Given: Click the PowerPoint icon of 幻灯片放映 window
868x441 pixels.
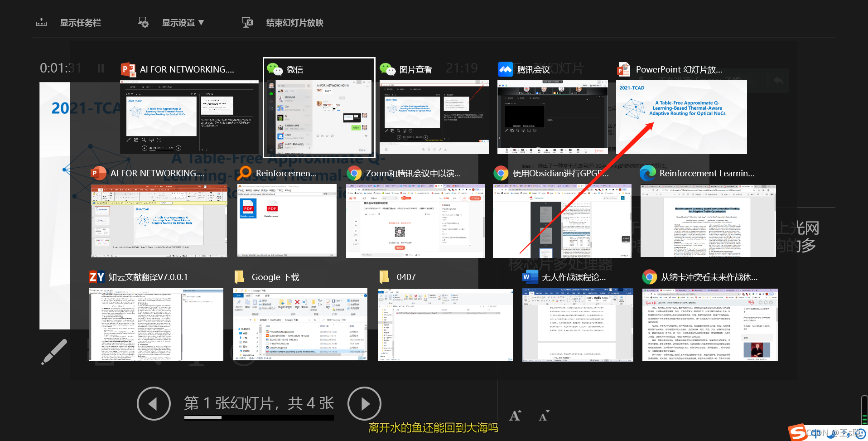Looking at the screenshot, I should [623, 69].
